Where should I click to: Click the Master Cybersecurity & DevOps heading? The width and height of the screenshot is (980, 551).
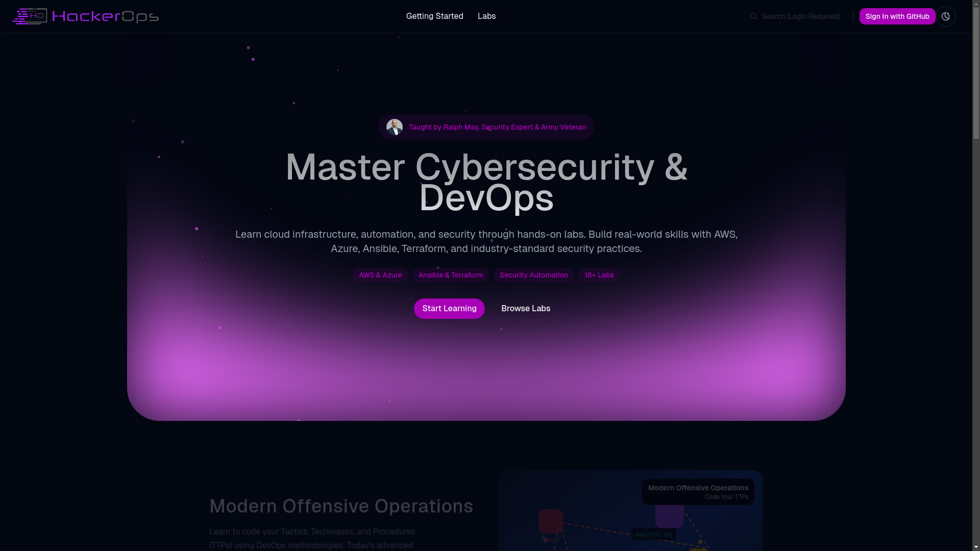pos(486,182)
